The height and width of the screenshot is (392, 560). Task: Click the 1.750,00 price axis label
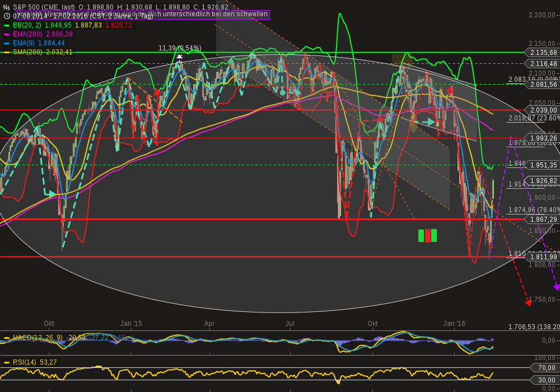[x=542, y=300]
